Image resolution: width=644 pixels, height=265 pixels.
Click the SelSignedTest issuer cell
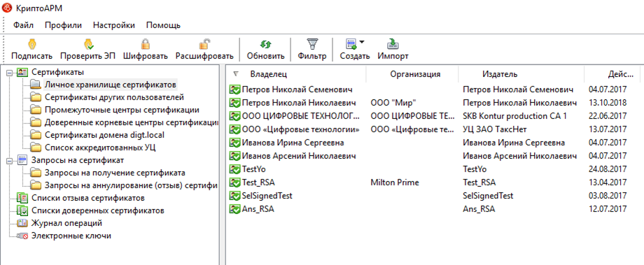point(487,196)
